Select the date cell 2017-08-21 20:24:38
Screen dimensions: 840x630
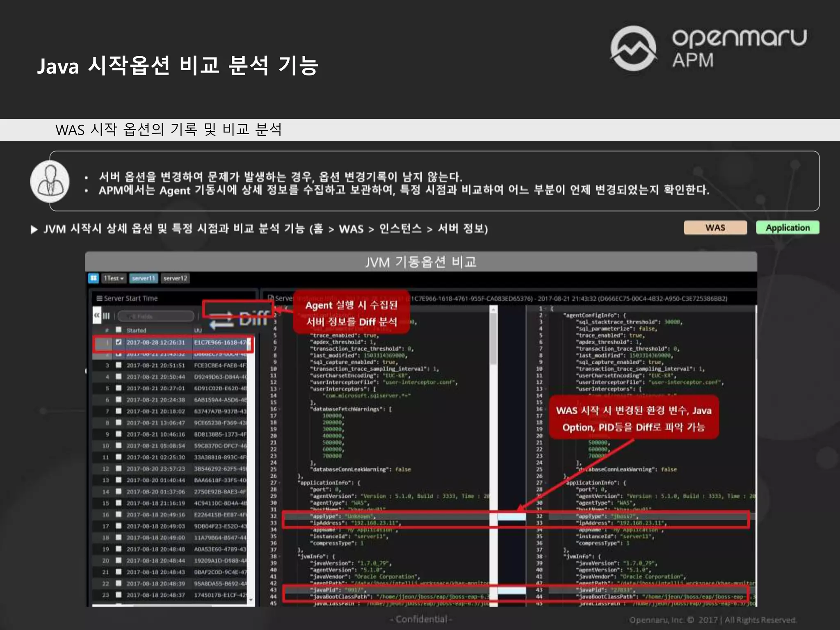[155, 399]
